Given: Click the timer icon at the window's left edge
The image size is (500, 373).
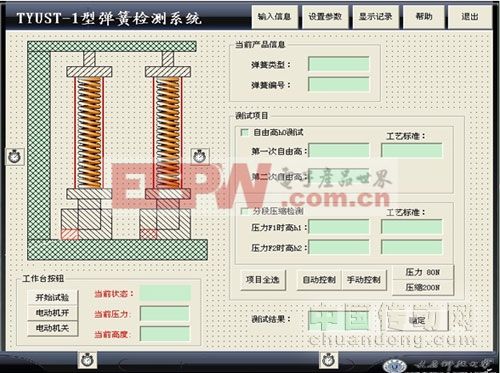Looking at the screenshot, I should pyautogui.click(x=15, y=156).
